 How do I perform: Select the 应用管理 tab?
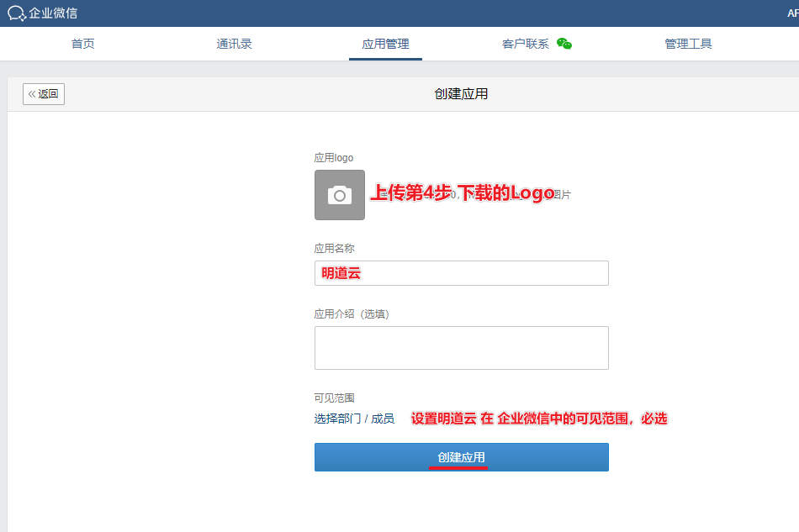[385, 44]
